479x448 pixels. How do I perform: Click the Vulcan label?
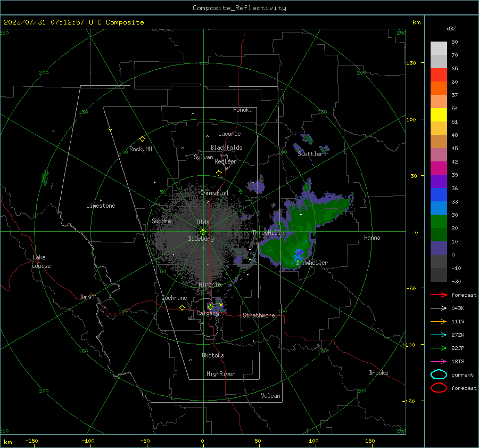click(270, 396)
